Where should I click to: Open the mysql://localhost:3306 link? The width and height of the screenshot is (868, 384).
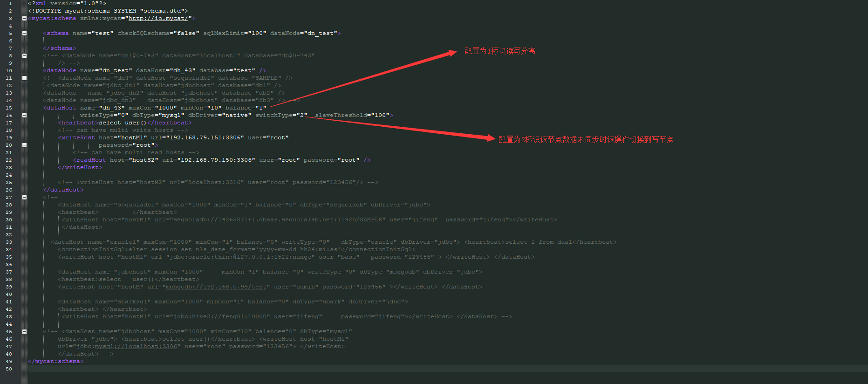136,347
